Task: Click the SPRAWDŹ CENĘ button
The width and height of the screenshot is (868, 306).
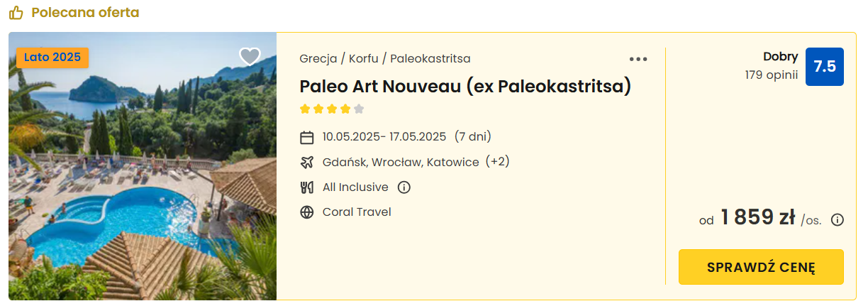Action: click(761, 267)
